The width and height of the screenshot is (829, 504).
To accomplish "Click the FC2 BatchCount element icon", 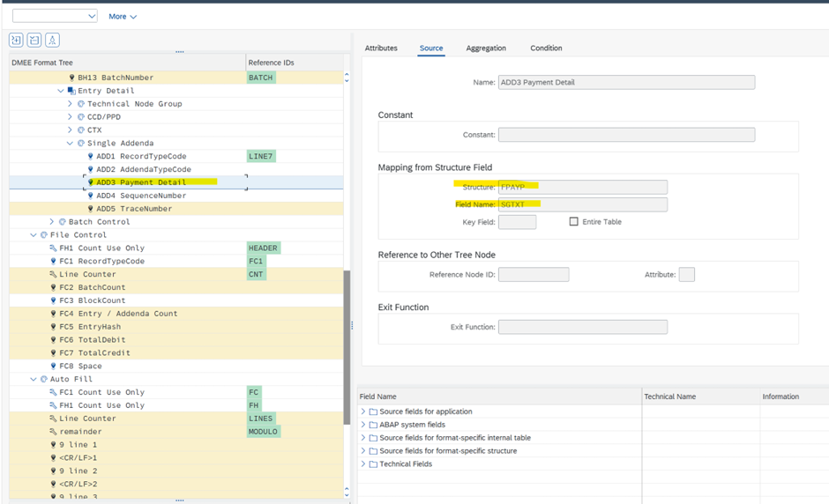I will tap(54, 287).
